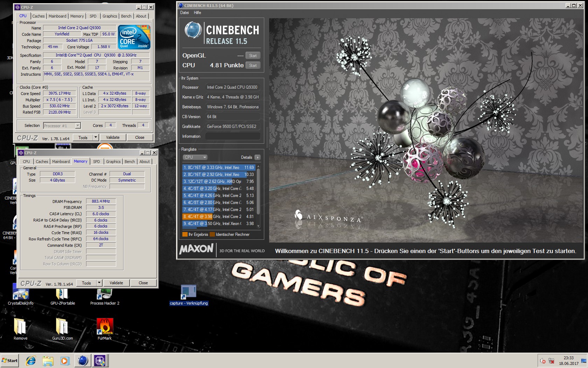The height and width of the screenshot is (368, 588).
Task: Click DRAM Frequency value 883.4 MHz
Action: (101, 201)
